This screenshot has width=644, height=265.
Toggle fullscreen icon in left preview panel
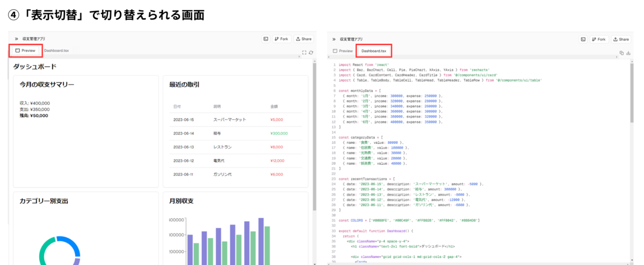pos(304,53)
